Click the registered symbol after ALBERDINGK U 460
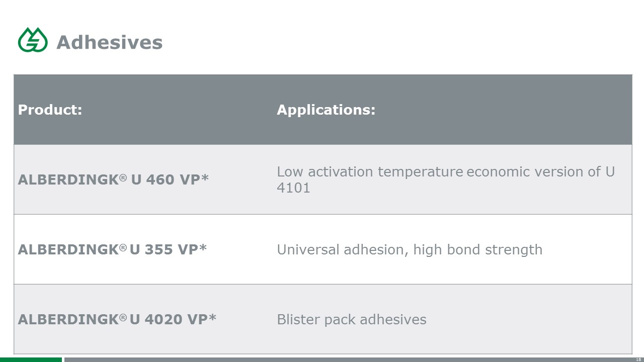 point(123,177)
